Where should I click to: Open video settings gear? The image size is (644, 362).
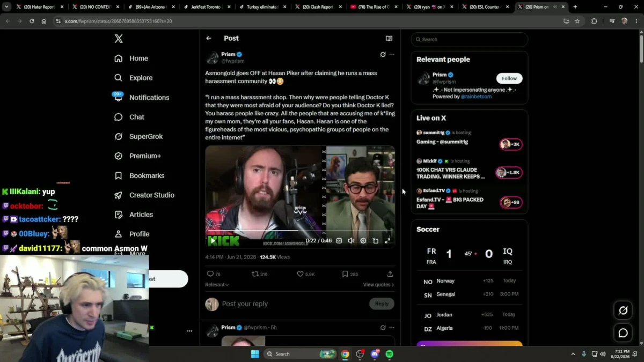pyautogui.click(x=363, y=241)
